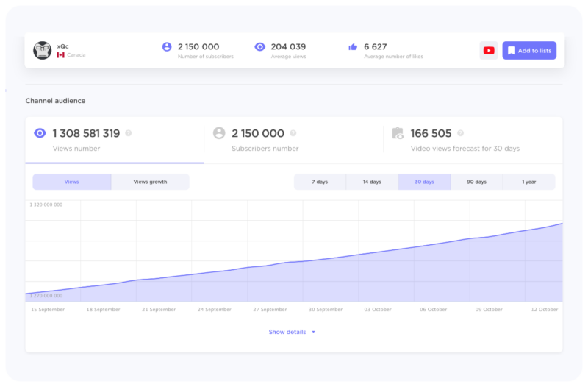This screenshot has height=387, width=588.
Task: Click the 1 320 000 000 y-axis label
Action: (x=46, y=205)
